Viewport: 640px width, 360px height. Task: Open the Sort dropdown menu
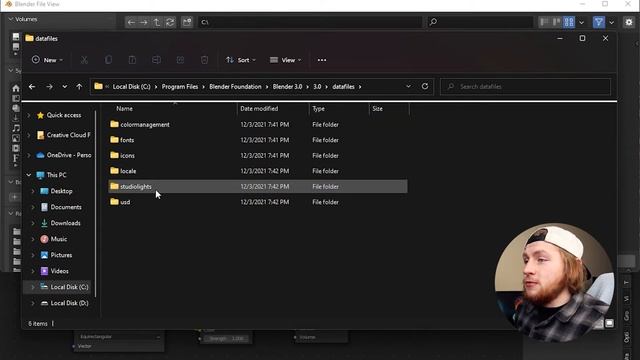tap(241, 60)
